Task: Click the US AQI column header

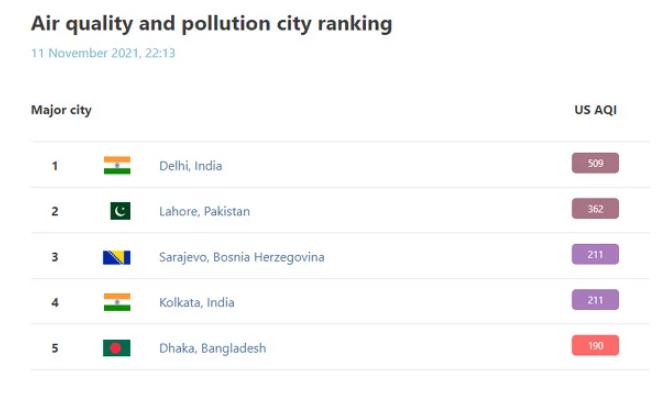Action: tap(596, 110)
